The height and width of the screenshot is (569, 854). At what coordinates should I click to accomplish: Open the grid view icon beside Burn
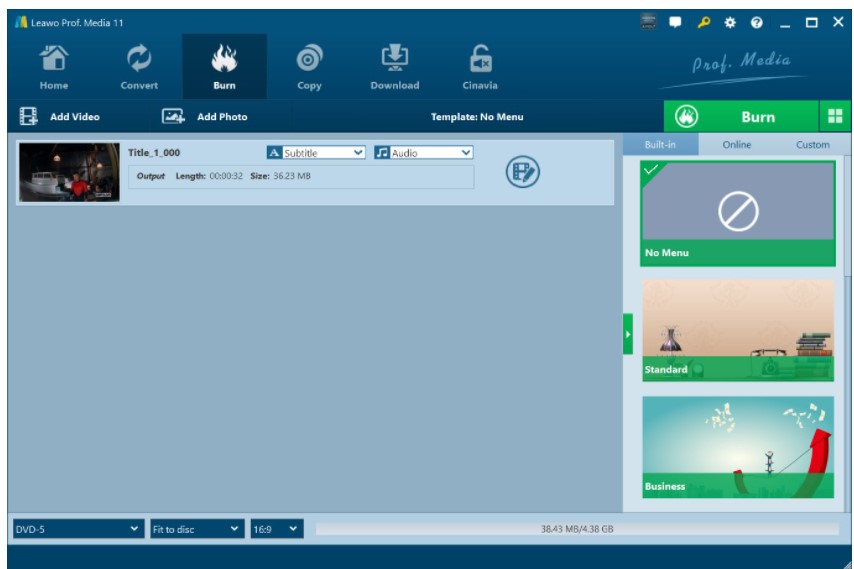point(835,116)
